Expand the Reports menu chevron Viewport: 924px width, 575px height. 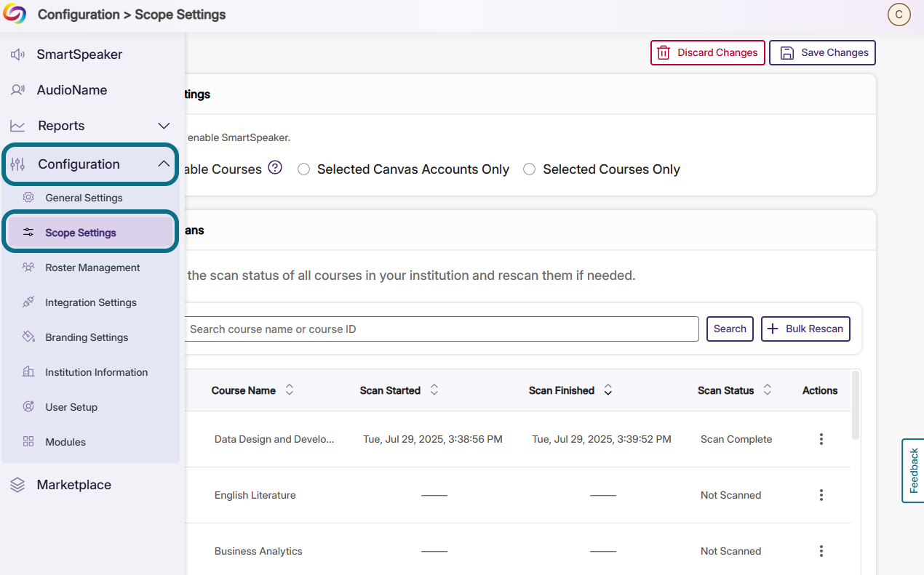click(x=164, y=126)
